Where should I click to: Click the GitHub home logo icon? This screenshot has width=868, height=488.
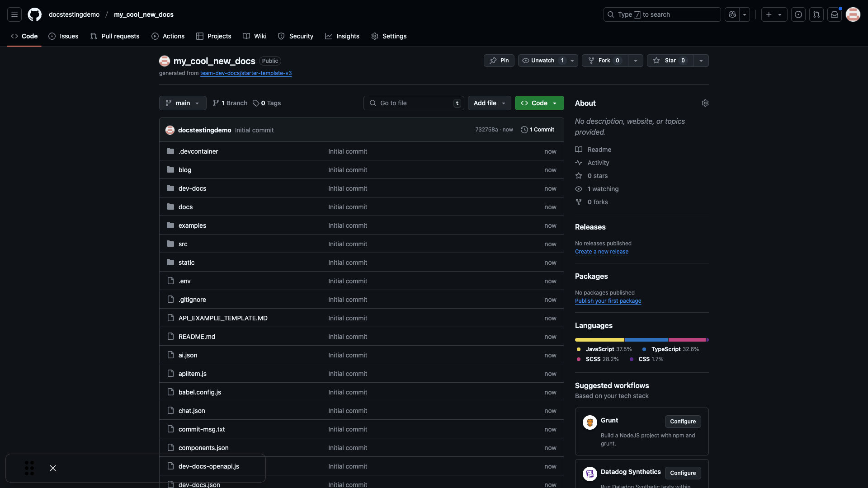tap(34, 14)
